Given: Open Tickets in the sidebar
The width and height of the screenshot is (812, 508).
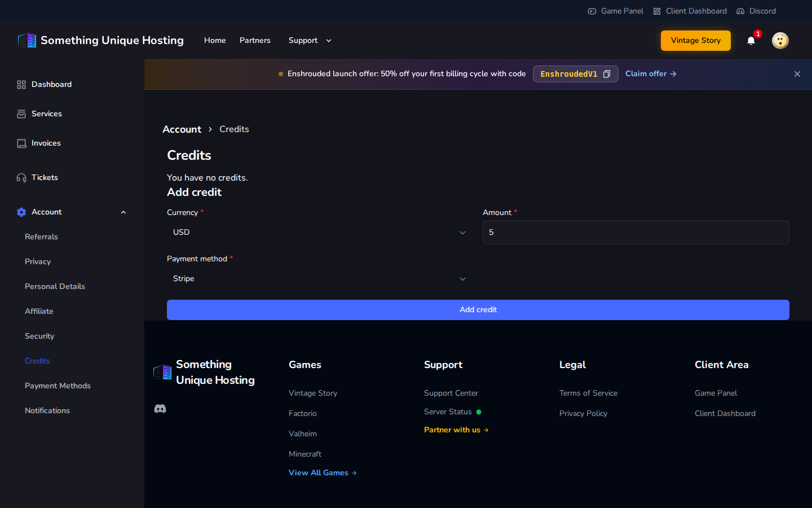Looking at the screenshot, I should [x=72, y=178].
